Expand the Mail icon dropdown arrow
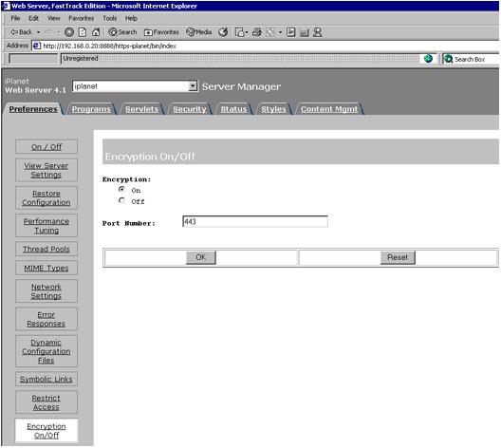This screenshot has width=501, height=448. tap(247, 32)
